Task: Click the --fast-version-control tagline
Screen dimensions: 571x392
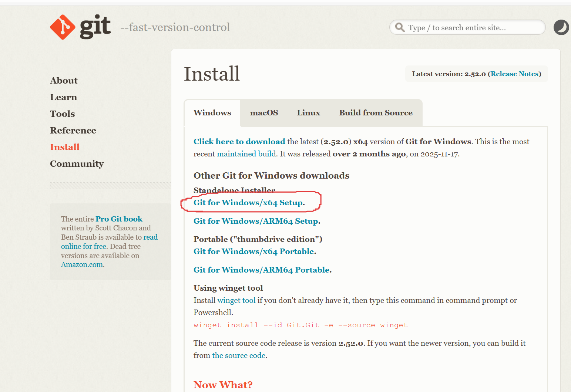Action: 175,27
